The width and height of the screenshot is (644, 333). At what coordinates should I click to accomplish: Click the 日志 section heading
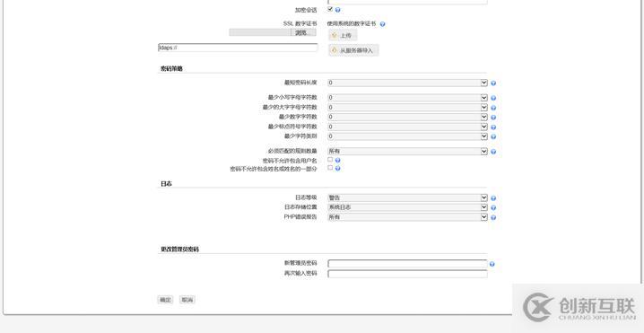(x=166, y=184)
